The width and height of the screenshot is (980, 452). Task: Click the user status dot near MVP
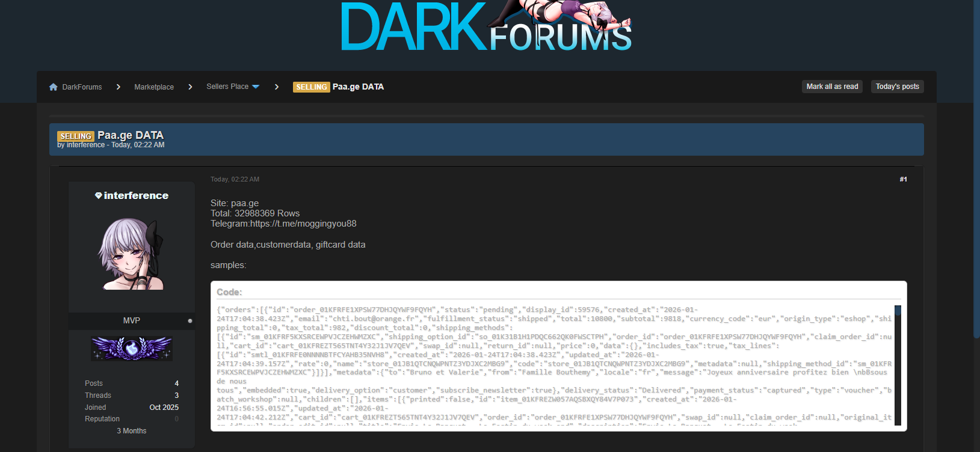click(190, 321)
